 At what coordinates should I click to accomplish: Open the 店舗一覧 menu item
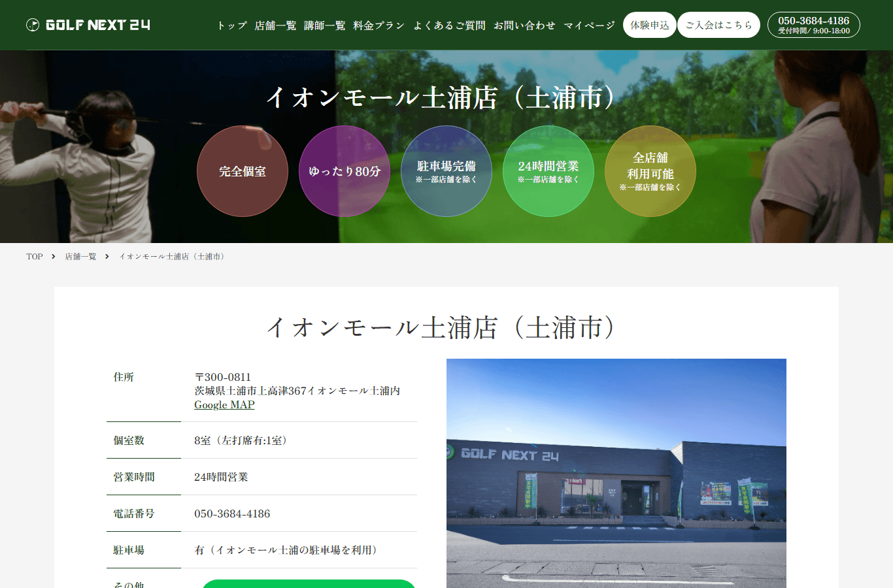[275, 25]
